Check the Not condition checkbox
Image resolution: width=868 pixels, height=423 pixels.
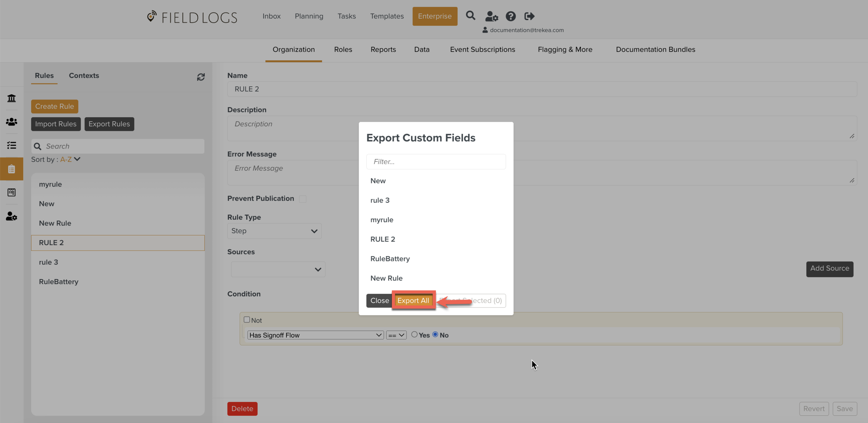[x=247, y=320]
